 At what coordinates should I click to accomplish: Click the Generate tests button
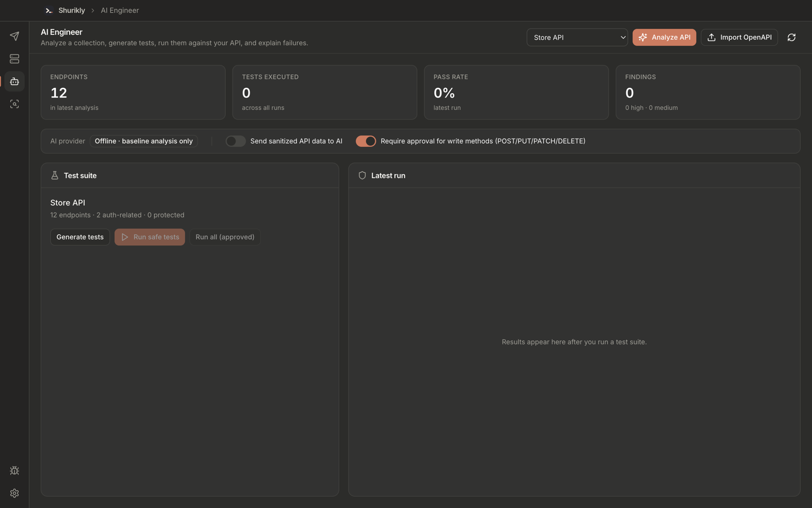(80, 237)
